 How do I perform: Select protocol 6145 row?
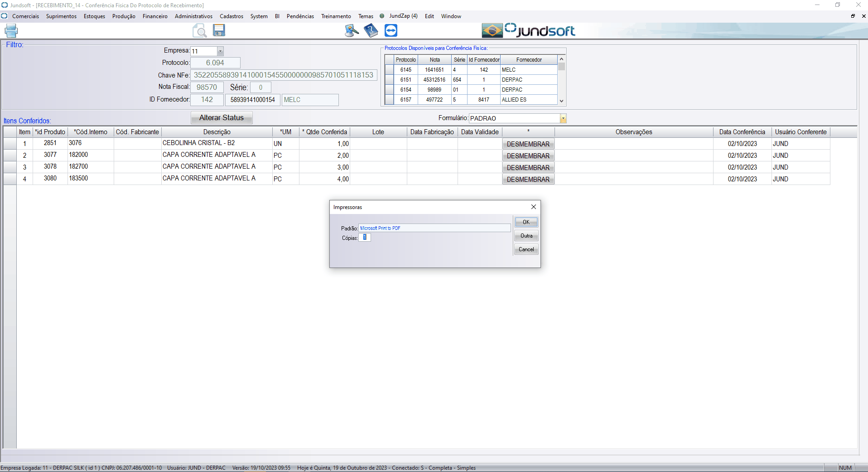(x=471, y=70)
